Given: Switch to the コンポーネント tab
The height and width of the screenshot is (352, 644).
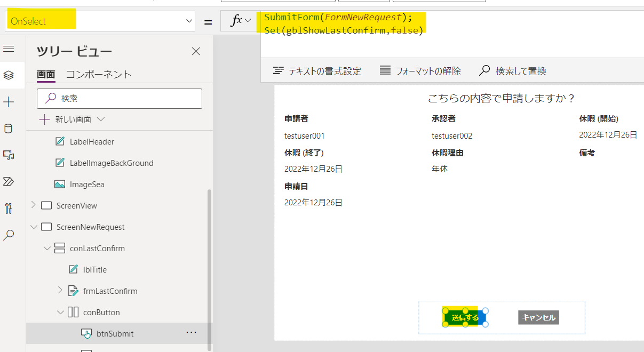Looking at the screenshot, I should [x=99, y=74].
